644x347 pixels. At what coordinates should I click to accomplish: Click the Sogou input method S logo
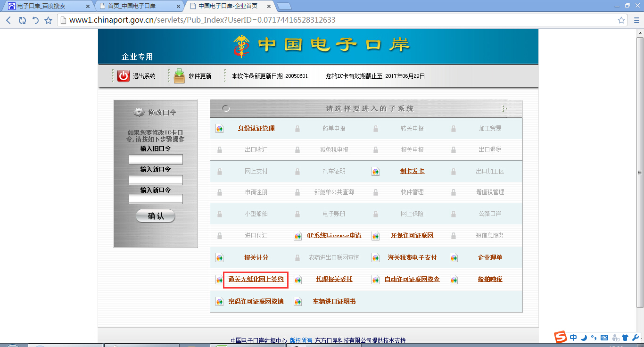click(560, 337)
